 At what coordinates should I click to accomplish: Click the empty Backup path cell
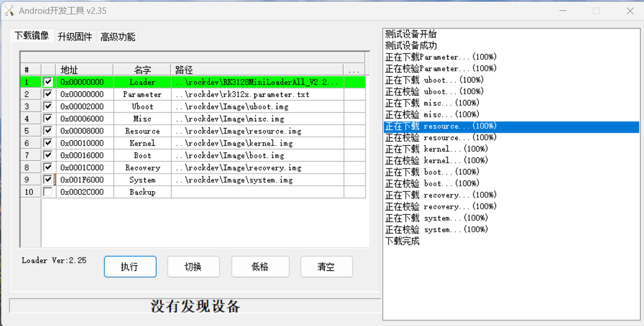(x=257, y=192)
